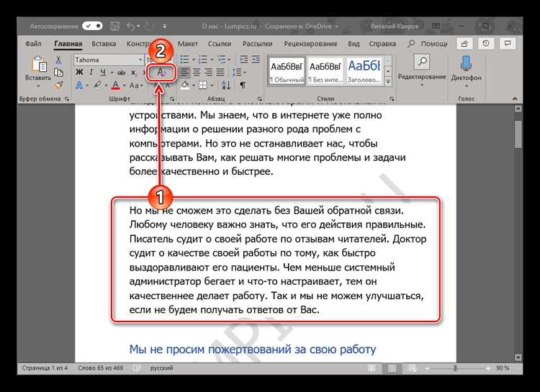Apply bold with the Ж button
540x392 pixels.
click(79, 72)
